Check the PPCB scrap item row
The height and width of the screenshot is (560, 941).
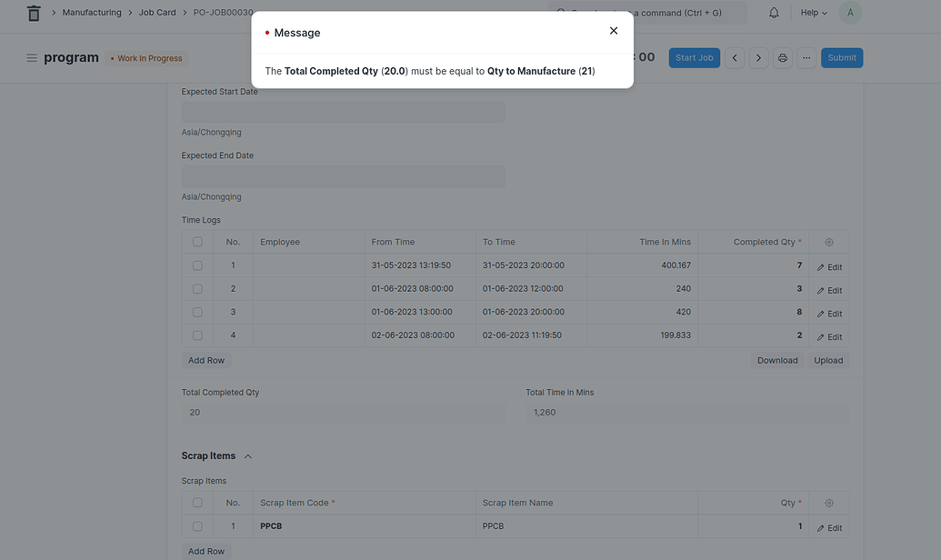click(197, 525)
